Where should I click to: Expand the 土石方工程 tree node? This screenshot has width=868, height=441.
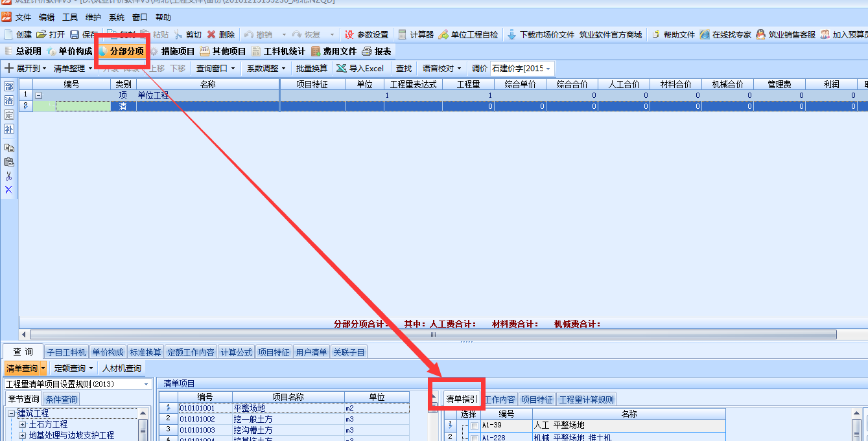[23, 425]
